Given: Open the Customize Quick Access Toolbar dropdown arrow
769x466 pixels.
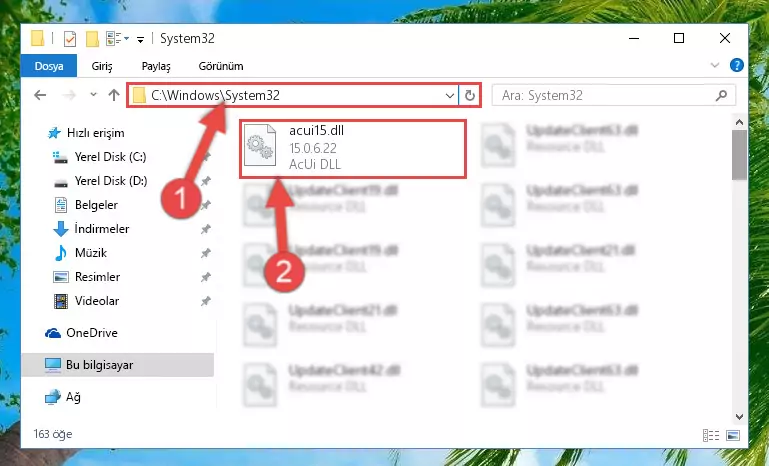Looking at the screenshot, I should (x=140, y=40).
